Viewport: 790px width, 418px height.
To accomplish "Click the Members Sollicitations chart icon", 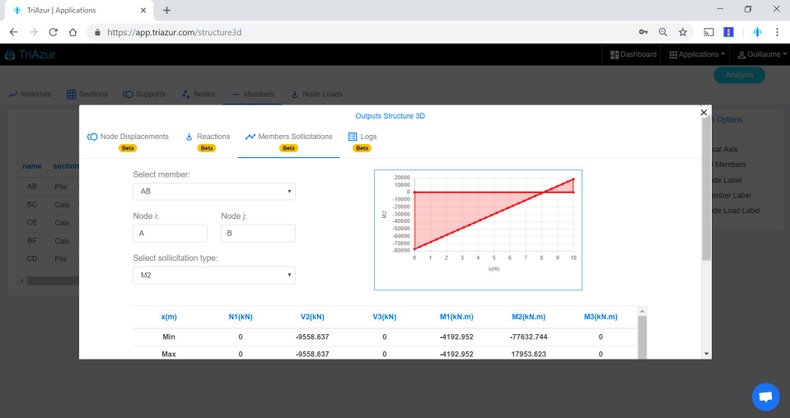I will tap(250, 137).
